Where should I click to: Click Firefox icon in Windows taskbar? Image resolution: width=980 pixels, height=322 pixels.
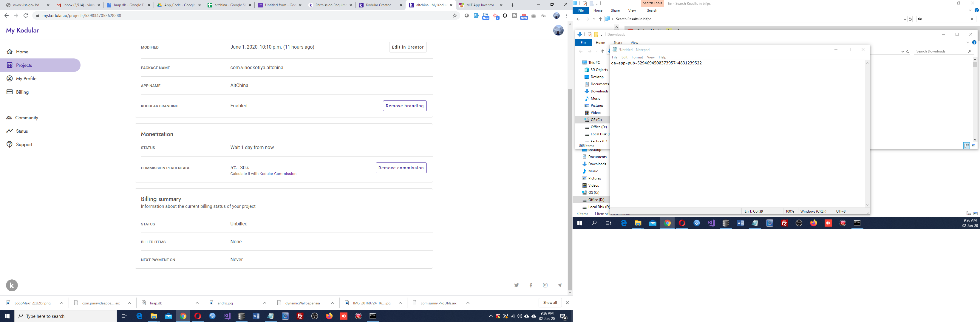click(x=329, y=316)
